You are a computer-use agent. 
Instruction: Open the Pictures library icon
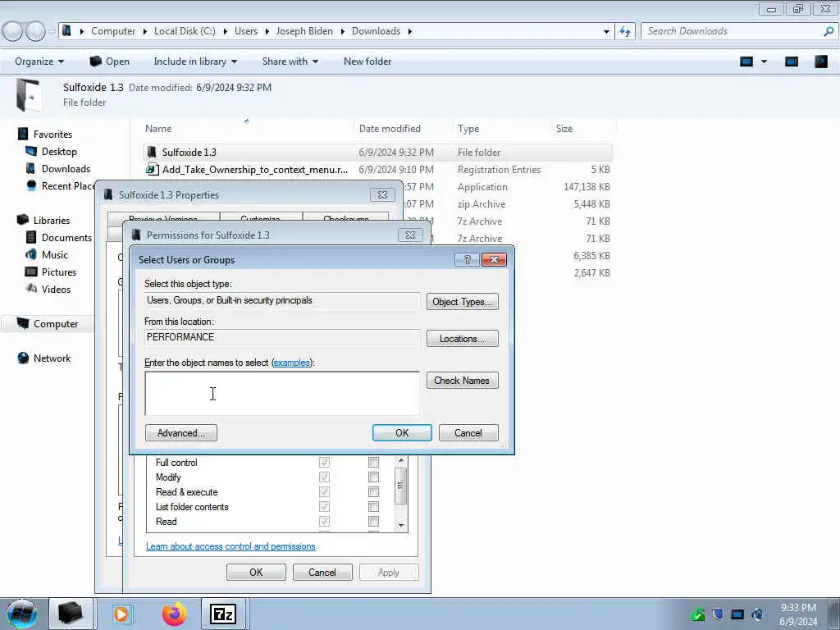(x=31, y=272)
